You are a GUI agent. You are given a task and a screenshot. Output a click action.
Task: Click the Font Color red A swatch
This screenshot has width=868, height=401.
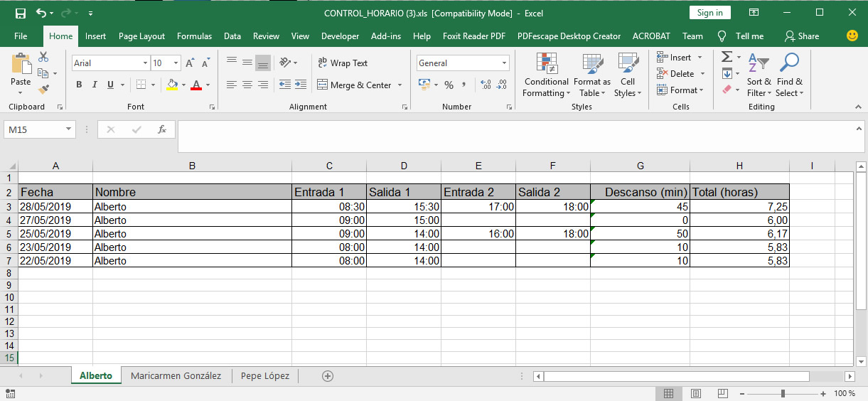point(196,85)
